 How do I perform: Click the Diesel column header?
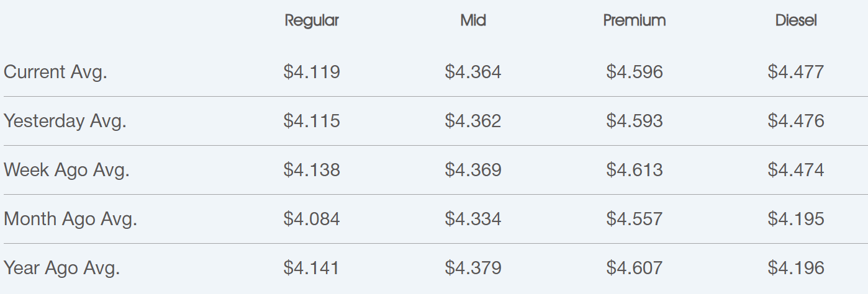click(796, 20)
